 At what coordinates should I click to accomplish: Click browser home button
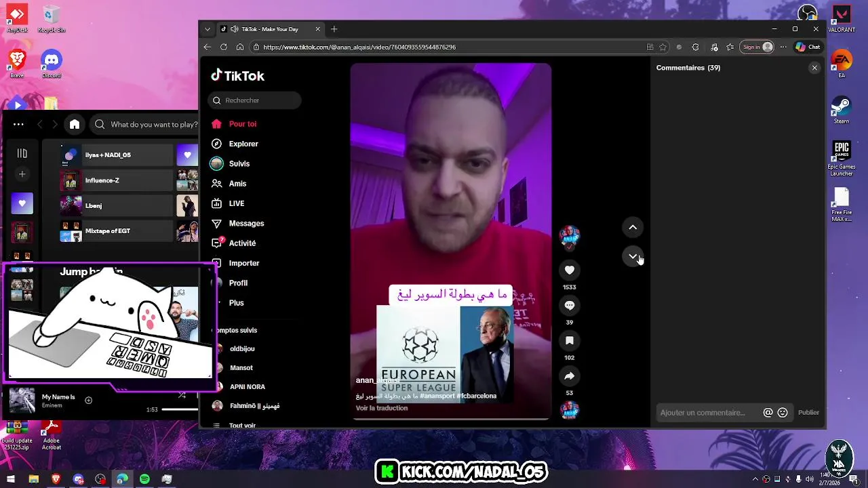pyautogui.click(x=240, y=47)
